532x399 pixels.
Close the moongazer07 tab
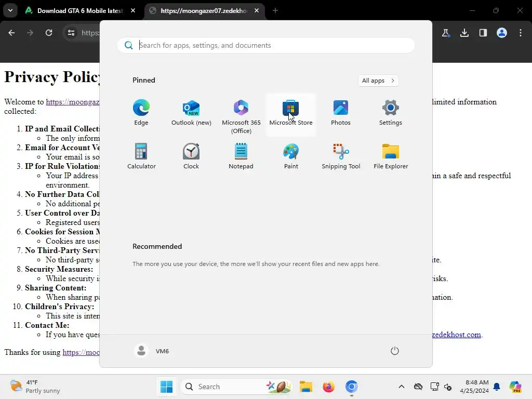click(x=257, y=10)
